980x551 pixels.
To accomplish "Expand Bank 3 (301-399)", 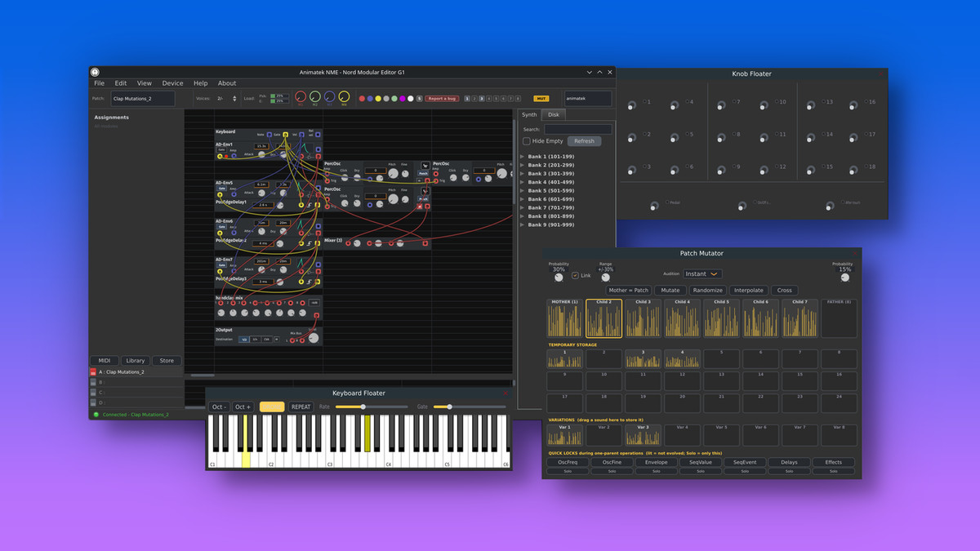I will pos(523,173).
